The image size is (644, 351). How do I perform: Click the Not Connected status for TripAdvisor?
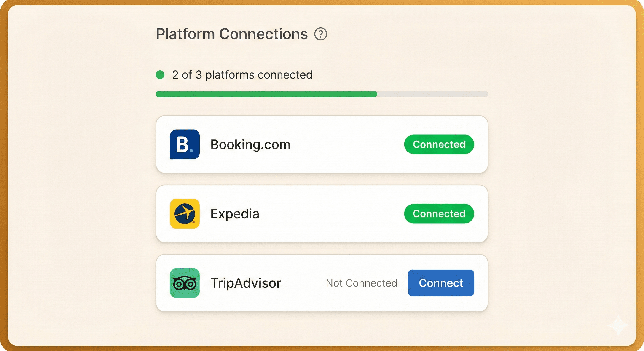click(x=361, y=283)
